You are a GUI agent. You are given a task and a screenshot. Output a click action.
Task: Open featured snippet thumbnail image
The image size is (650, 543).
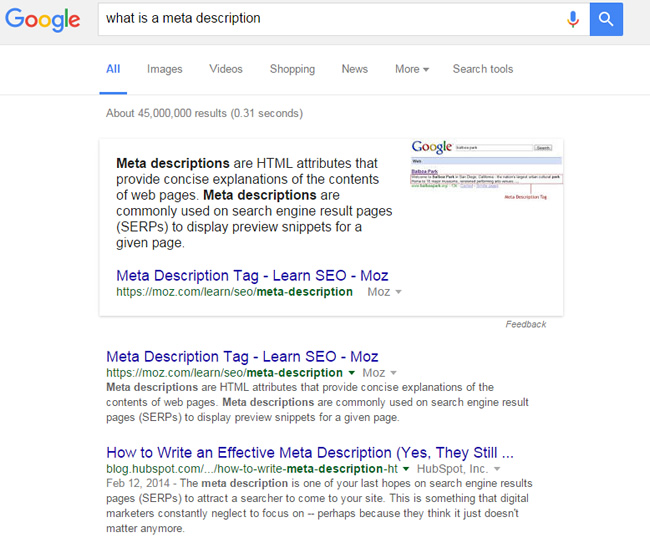click(487, 170)
